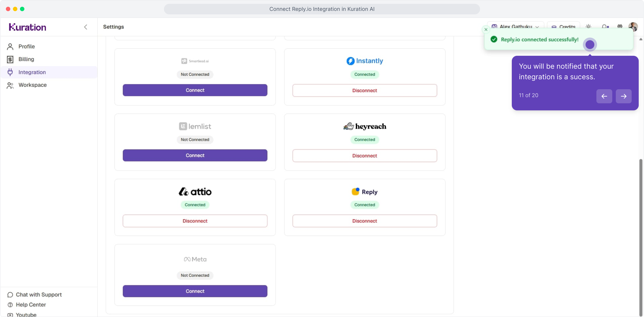Screen dimensions: 644x317
Task: Click the Reply logo
Action: point(365,192)
